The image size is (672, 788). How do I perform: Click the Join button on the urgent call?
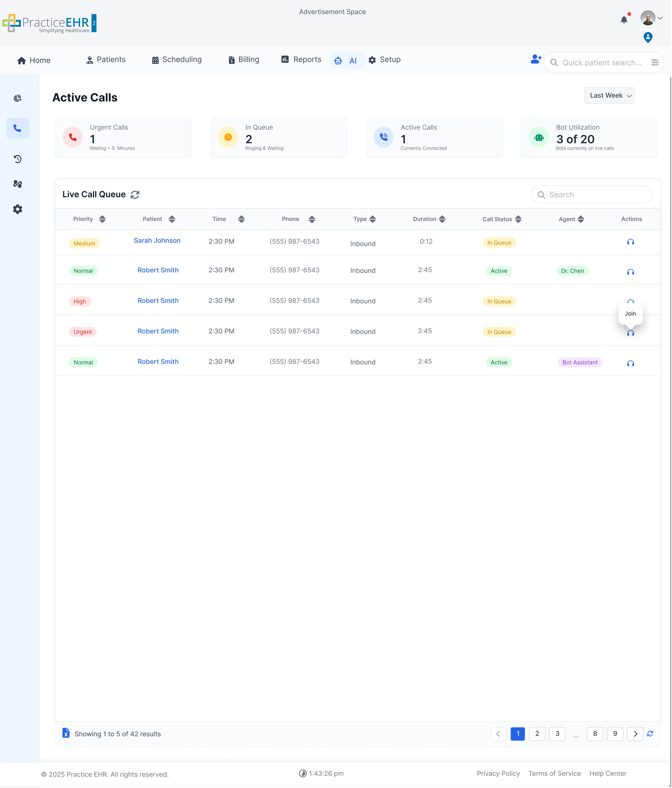click(630, 314)
